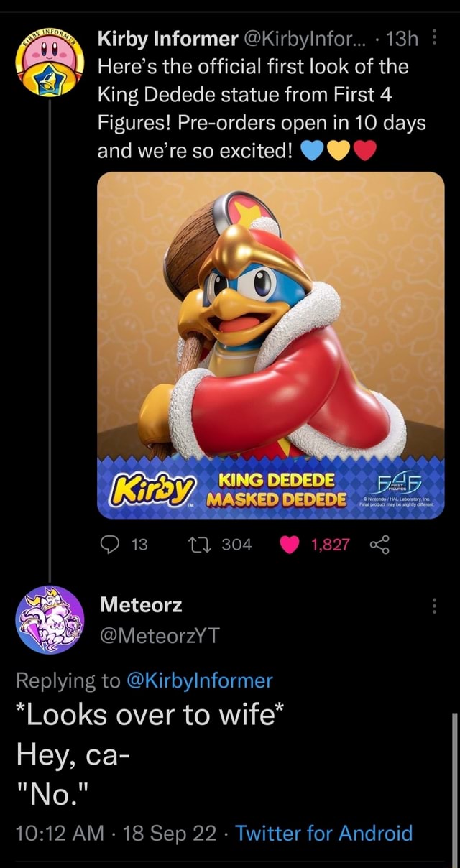Click the Twitter for Android link

click(x=323, y=833)
